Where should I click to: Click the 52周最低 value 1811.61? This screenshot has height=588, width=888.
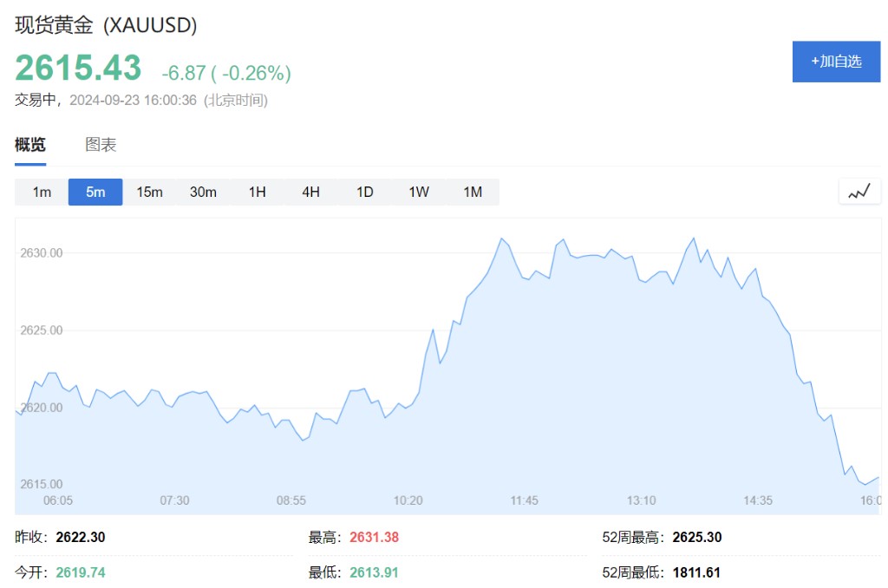point(696,572)
